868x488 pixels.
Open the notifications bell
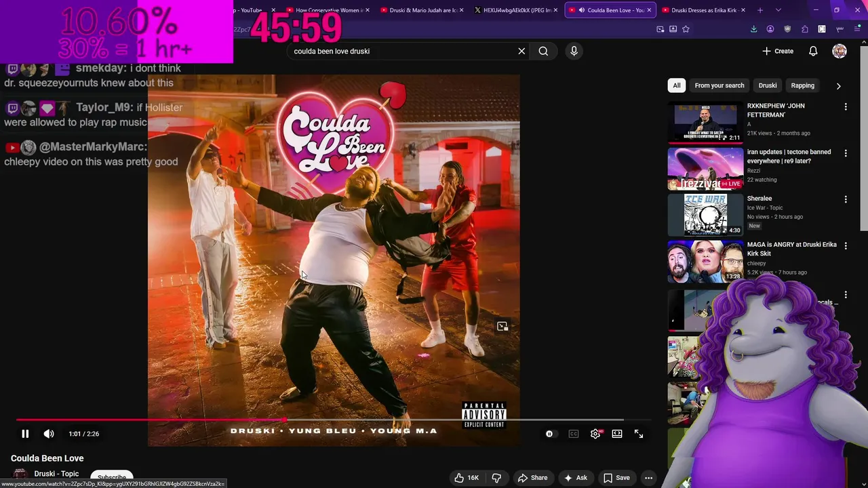point(813,51)
